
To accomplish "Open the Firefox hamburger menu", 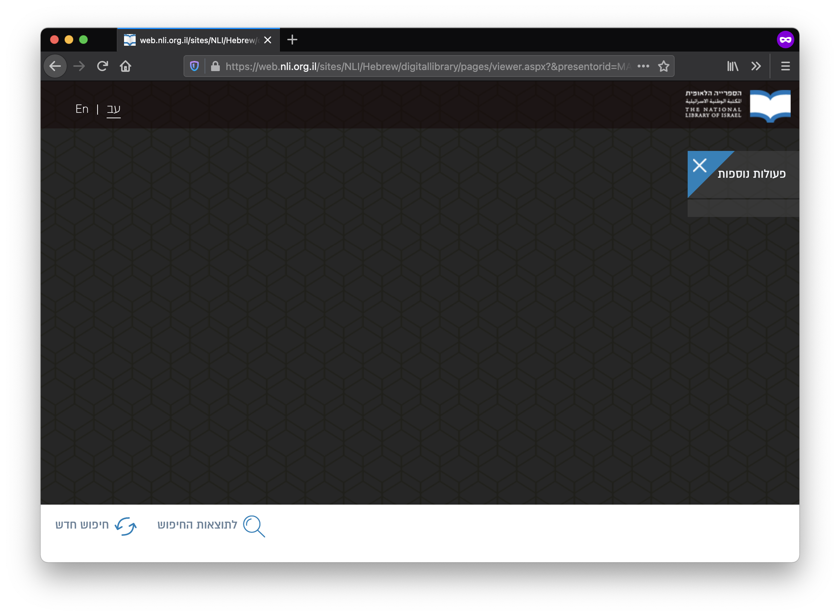I will tap(785, 66).
